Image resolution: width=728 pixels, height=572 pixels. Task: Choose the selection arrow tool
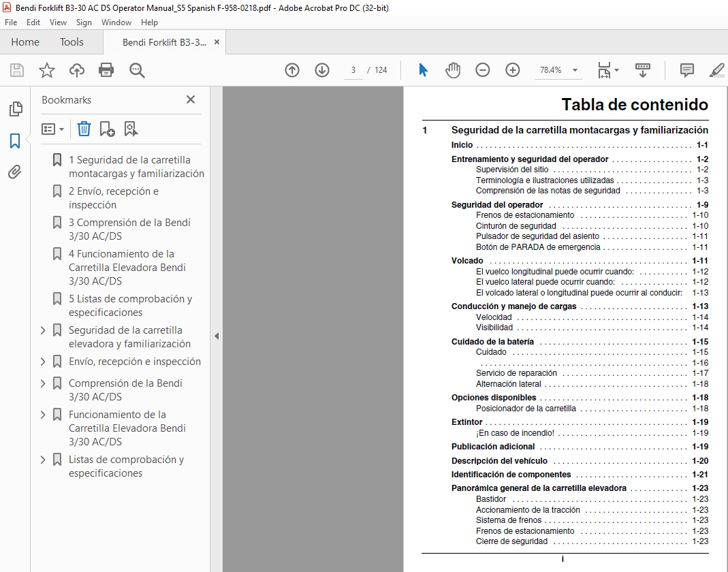point(423,70)
